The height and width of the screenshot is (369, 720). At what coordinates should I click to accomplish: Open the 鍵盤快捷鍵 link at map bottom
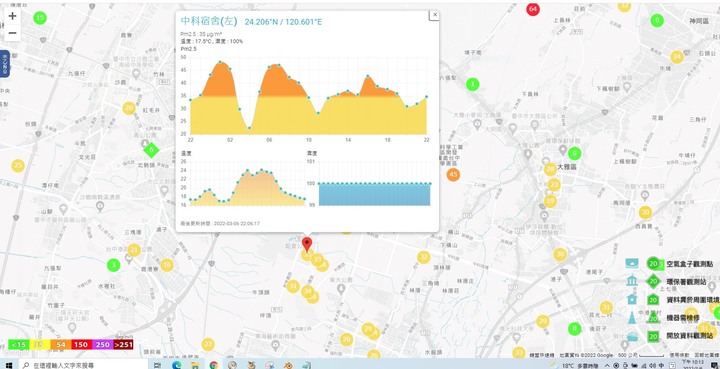pos(542,355)
